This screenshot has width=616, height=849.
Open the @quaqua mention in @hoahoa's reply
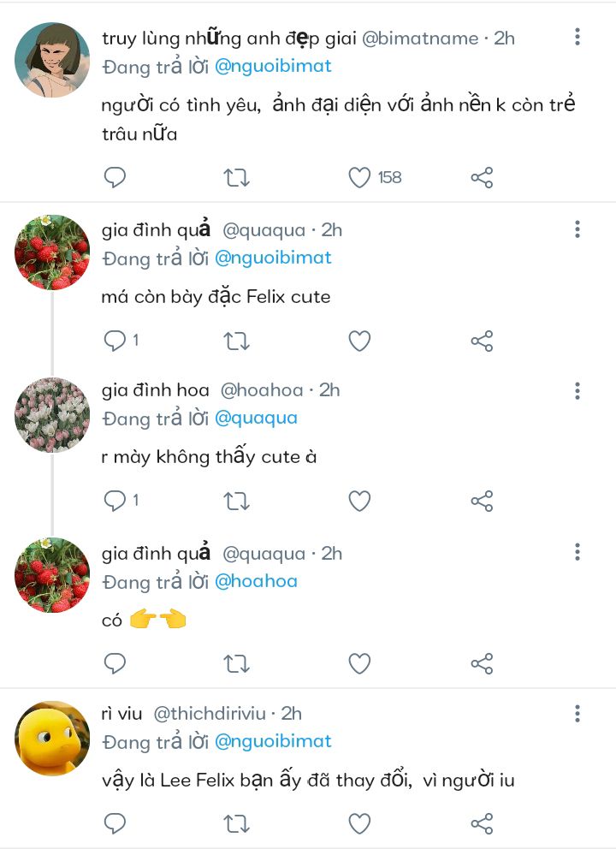pyautogui.click(x=256, y=419)
